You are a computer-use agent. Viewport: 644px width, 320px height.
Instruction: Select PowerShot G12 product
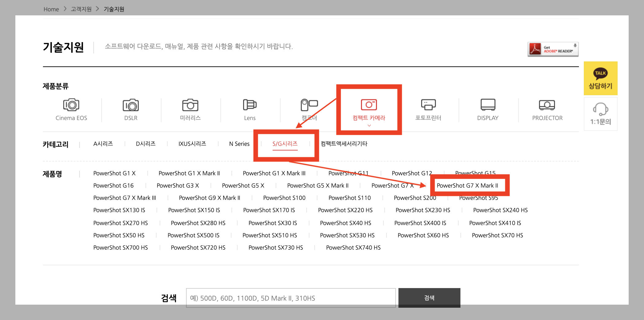[412, 173]
